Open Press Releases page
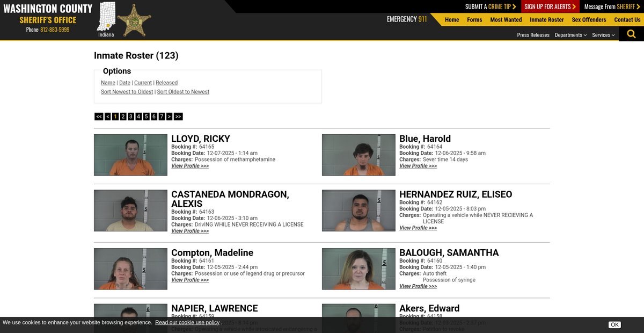The height and width of the screenshot is (333, 644). point(533,35)
